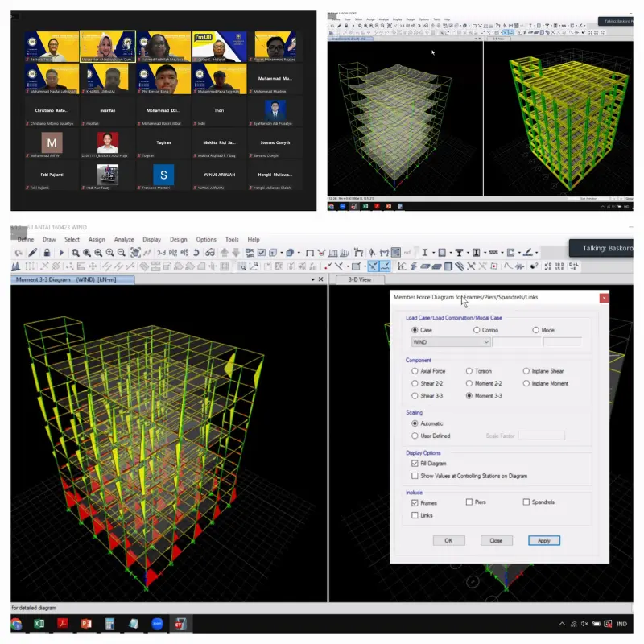Screen dimensions: 644x644
Task: Click the Run Analysis play icon
Action: 61,253
